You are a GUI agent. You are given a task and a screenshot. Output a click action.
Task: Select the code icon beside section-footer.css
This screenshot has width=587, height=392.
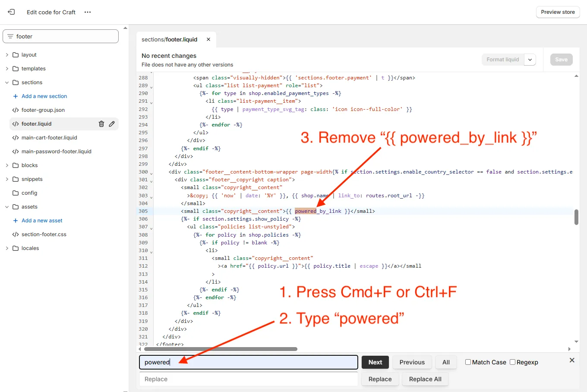(x=14, y=234)
